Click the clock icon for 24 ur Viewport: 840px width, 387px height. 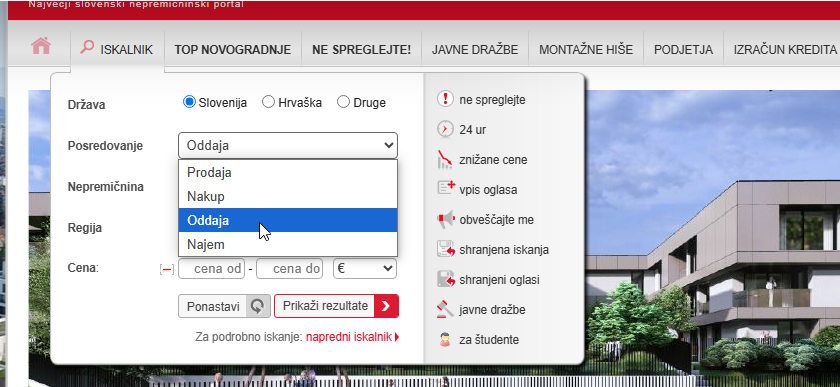click(445, 129)
